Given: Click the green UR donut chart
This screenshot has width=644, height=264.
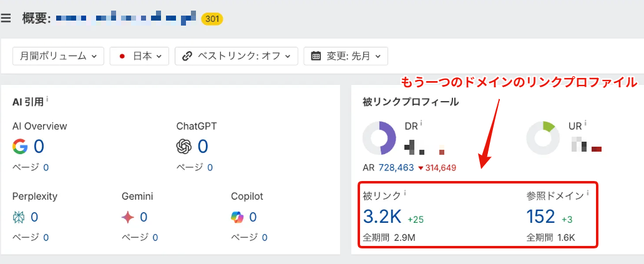Looking at the screenshot, I should click(x=543, y=137).
